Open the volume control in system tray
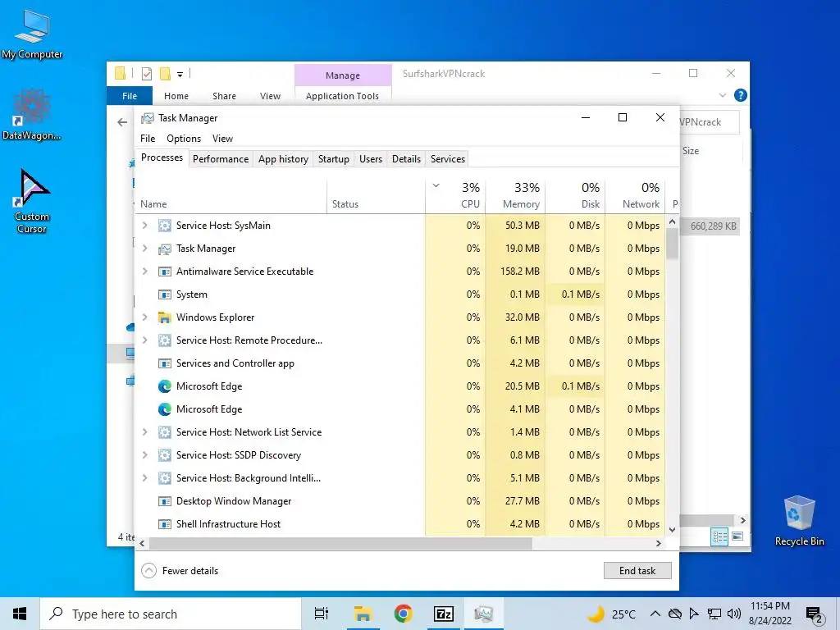Image resolution: width=840 pixels, height=630 pixels. tap(734, 614)
